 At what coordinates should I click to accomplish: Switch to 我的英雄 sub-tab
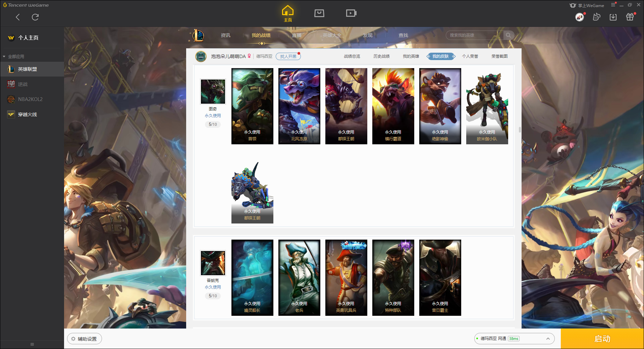coord(411,56)
